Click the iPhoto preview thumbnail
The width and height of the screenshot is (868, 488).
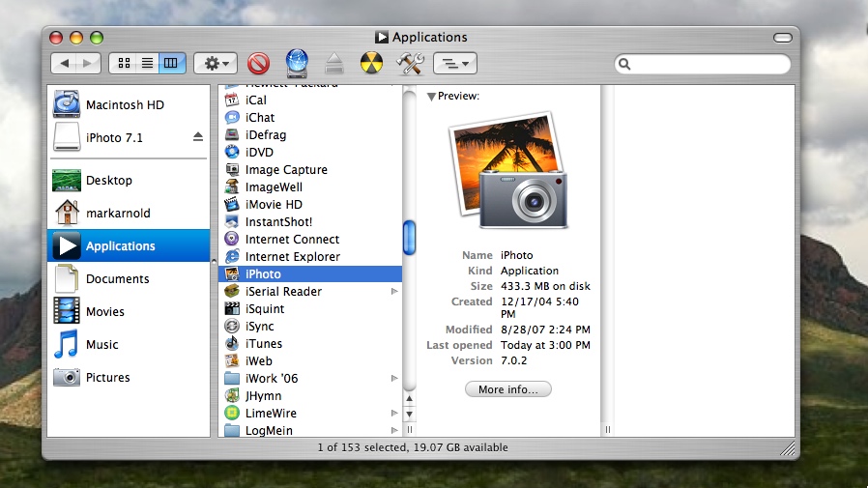coord(508,170)
